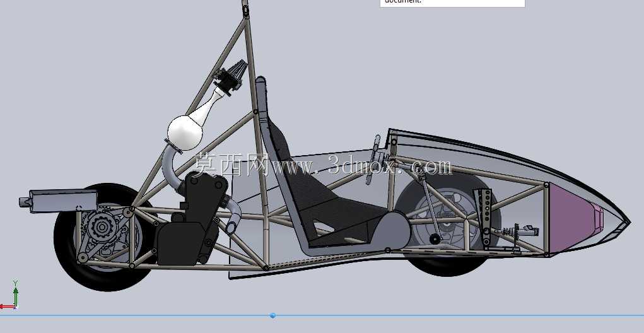
Task: Click the blue handle on the horizontal split bar
Action: tap(272, 315)
